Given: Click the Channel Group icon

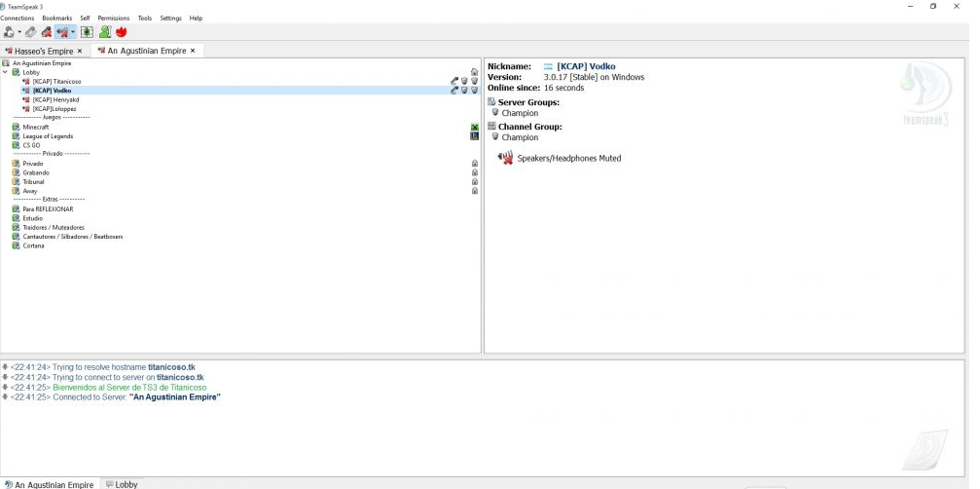Looking at the screenshot, I should click(491, 127).
